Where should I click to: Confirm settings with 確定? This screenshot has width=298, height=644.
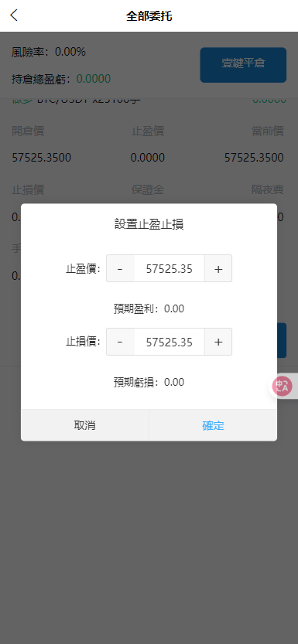click(x=213, y=425)
